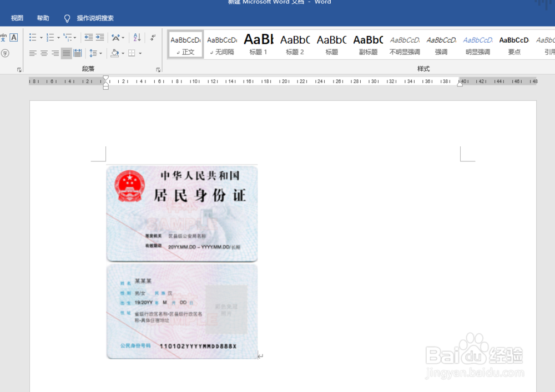555x392 pixels.
Task: Apply the 标题 1 style
Action: pos(258,44)
